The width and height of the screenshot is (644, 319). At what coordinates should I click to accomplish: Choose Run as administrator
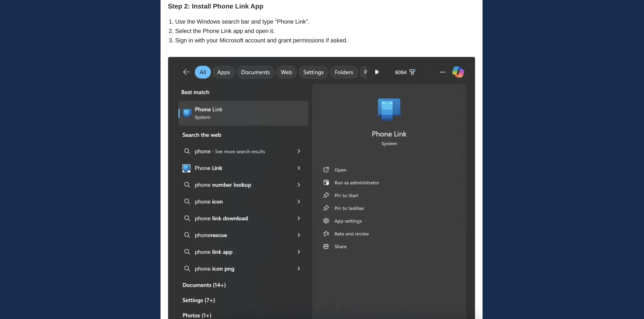357,183
